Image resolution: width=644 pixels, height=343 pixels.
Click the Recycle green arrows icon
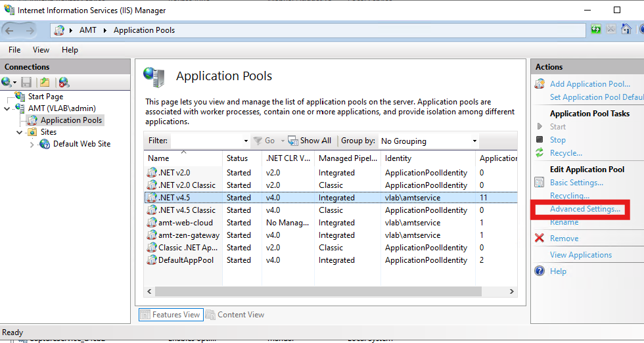(540, 153)
